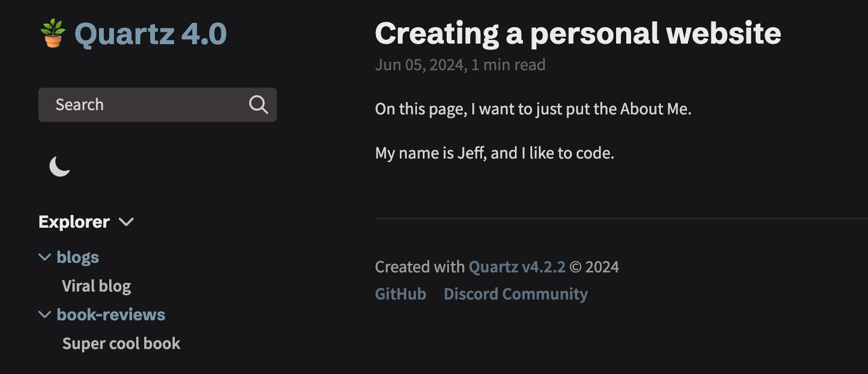Switch theme using the crescent moon toggle
This screenshot has width=868, height=374.
coord(58,168)
